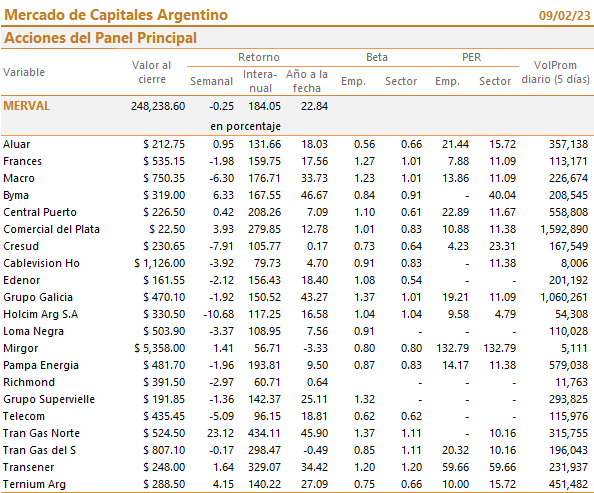
Task: Select the Aluar stock name
Action: [16, 144]
